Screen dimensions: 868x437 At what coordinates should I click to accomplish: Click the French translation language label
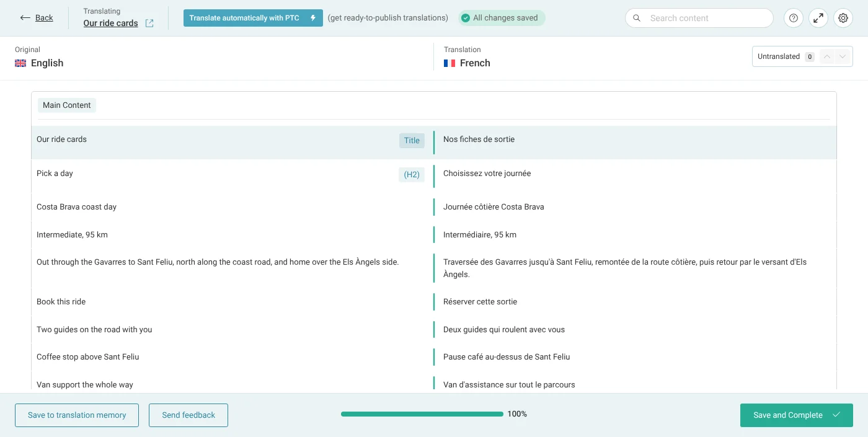[x=475, y=63]
